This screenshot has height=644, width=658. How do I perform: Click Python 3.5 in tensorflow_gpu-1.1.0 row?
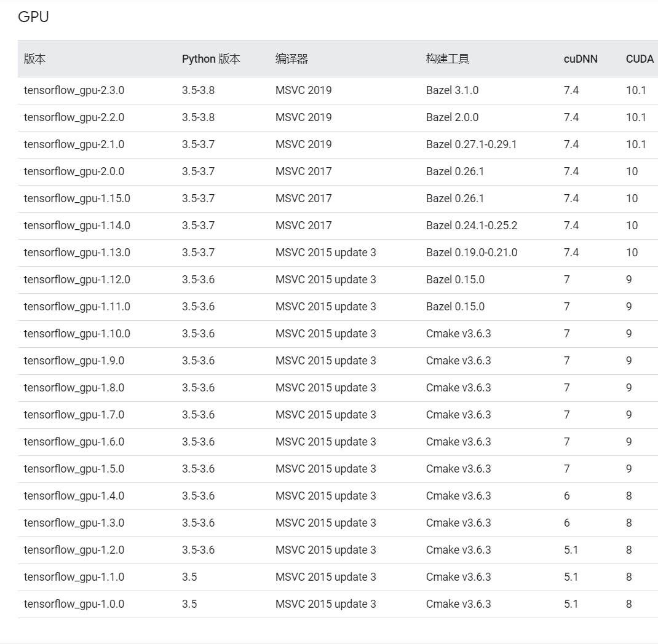(189, 578)
